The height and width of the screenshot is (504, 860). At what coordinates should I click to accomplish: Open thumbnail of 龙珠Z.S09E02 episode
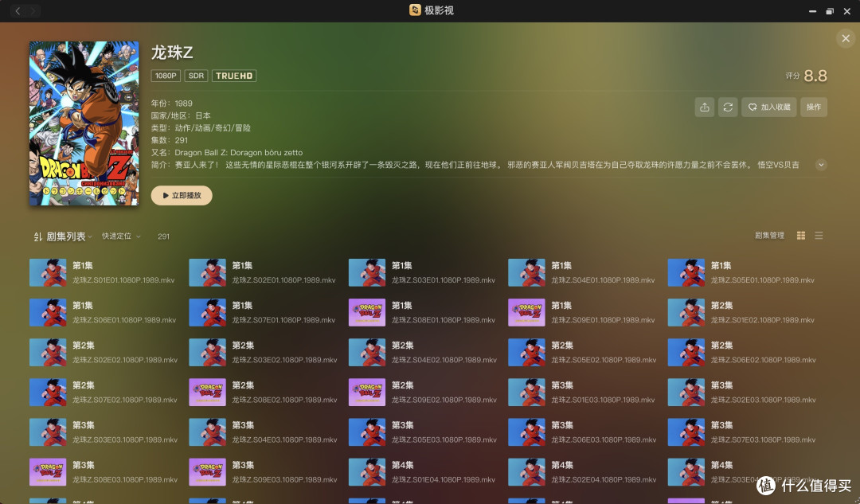coord(367,392)
